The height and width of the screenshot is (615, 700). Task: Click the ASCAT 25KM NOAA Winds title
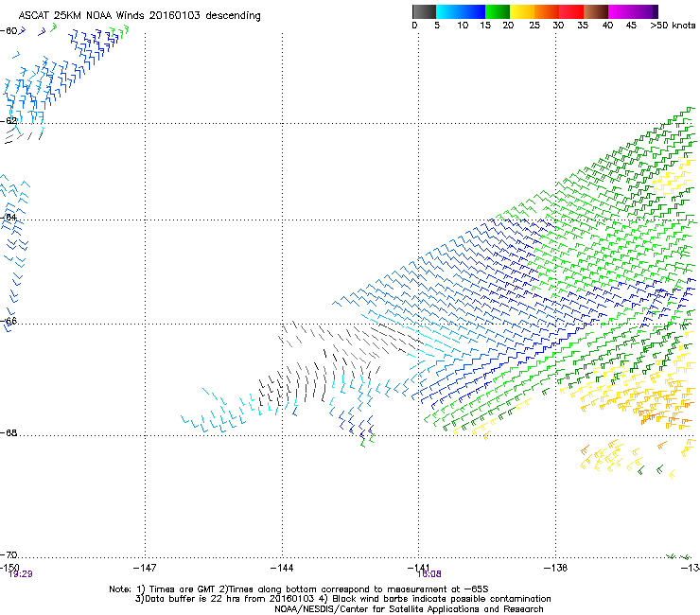click(x=140, y=16)
